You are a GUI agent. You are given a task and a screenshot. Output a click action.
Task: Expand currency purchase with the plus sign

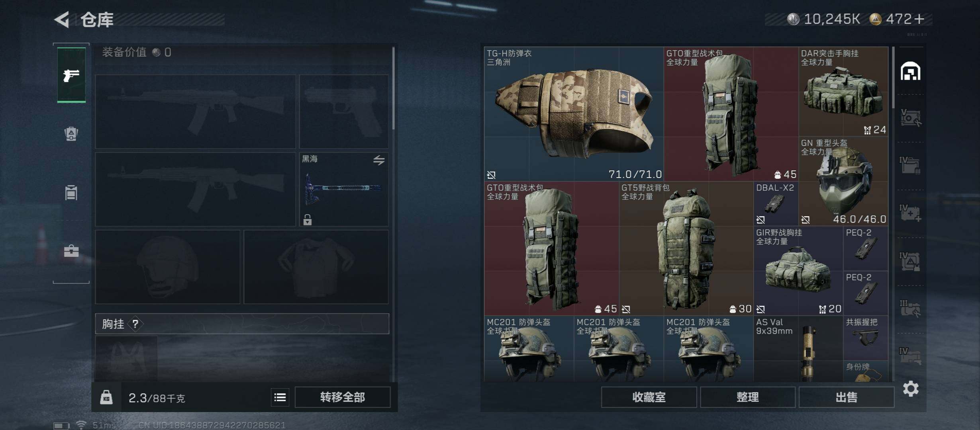919,19
